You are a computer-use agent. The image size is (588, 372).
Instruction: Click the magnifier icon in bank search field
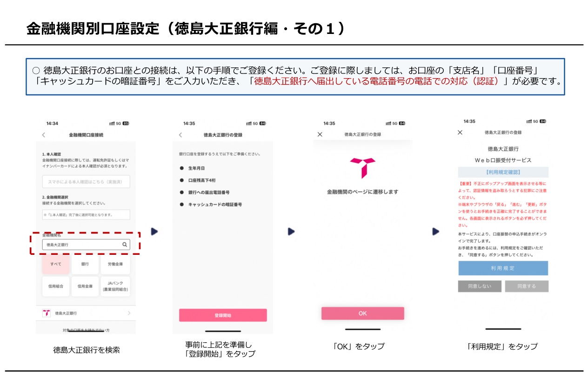tap(124, 244)
